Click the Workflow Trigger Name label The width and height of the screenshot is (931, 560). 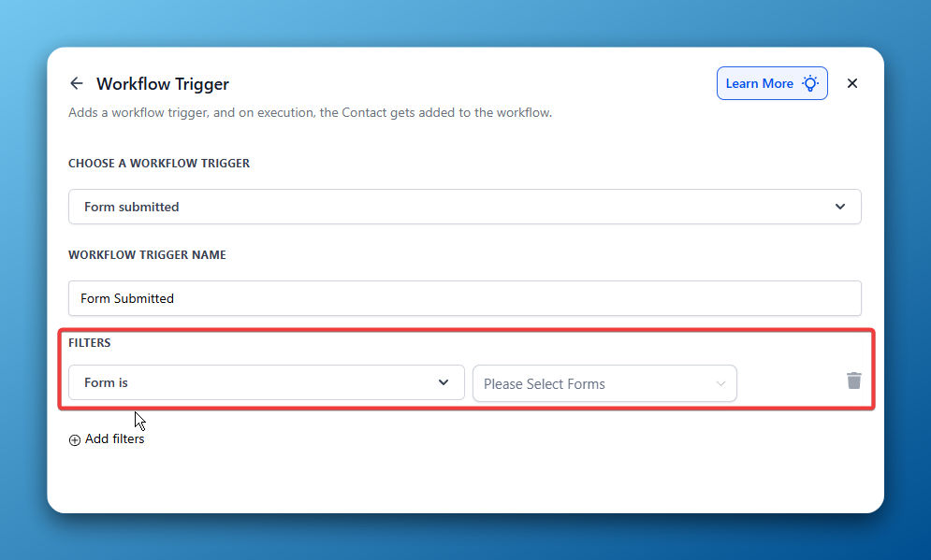click(147, 255)
